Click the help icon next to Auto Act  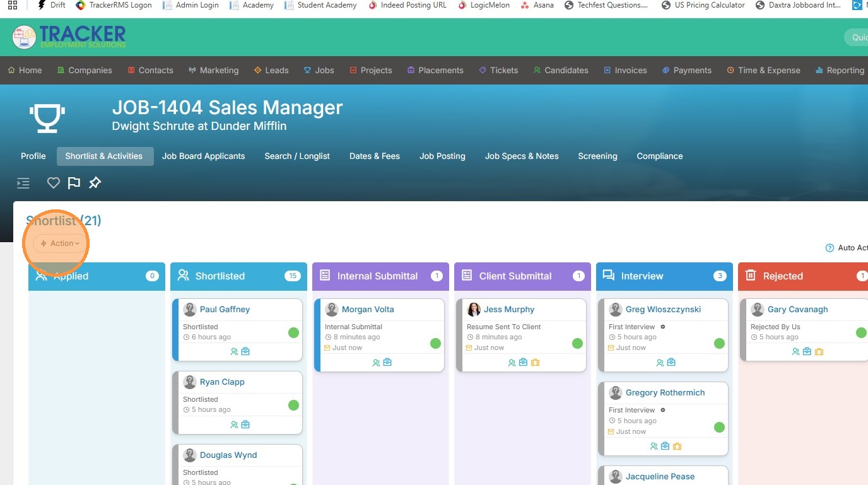[830, 248]
